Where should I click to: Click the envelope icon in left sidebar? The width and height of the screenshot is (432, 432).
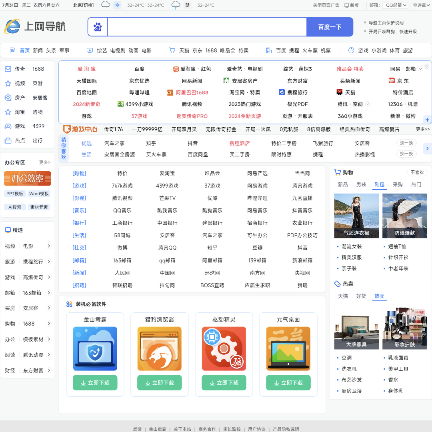click(8, 69)
